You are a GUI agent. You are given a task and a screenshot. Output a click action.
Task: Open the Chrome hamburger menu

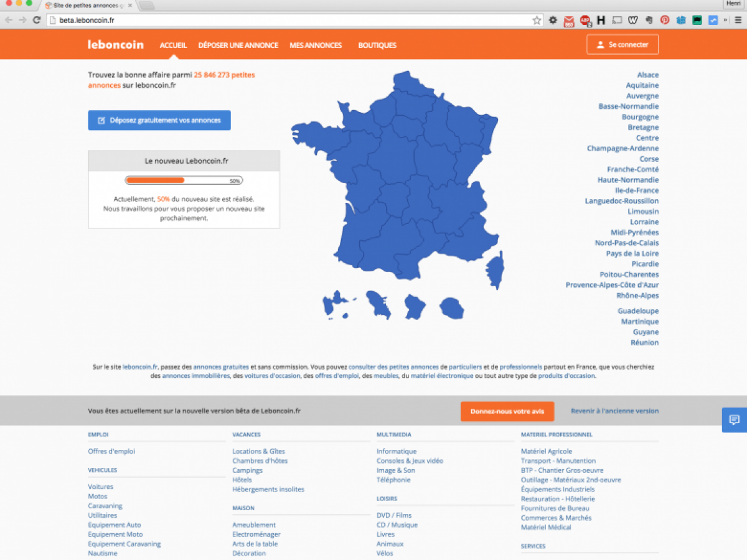coord(737,20)
